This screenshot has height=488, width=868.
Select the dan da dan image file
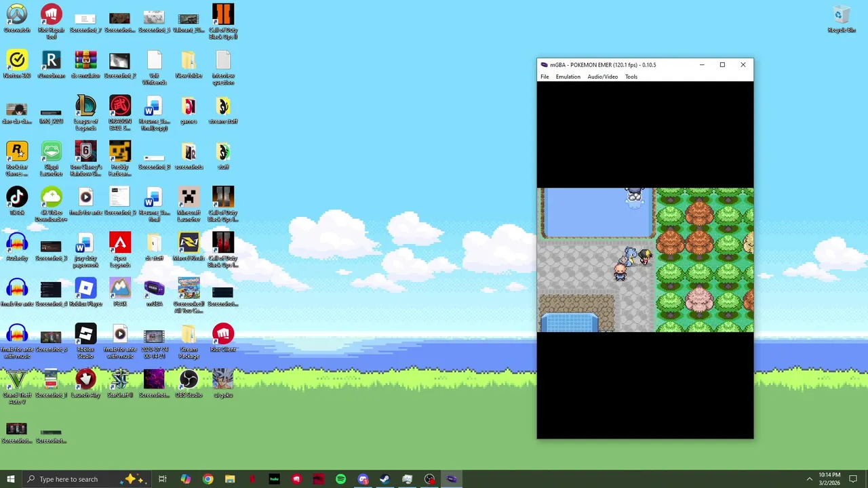point(17,113)
